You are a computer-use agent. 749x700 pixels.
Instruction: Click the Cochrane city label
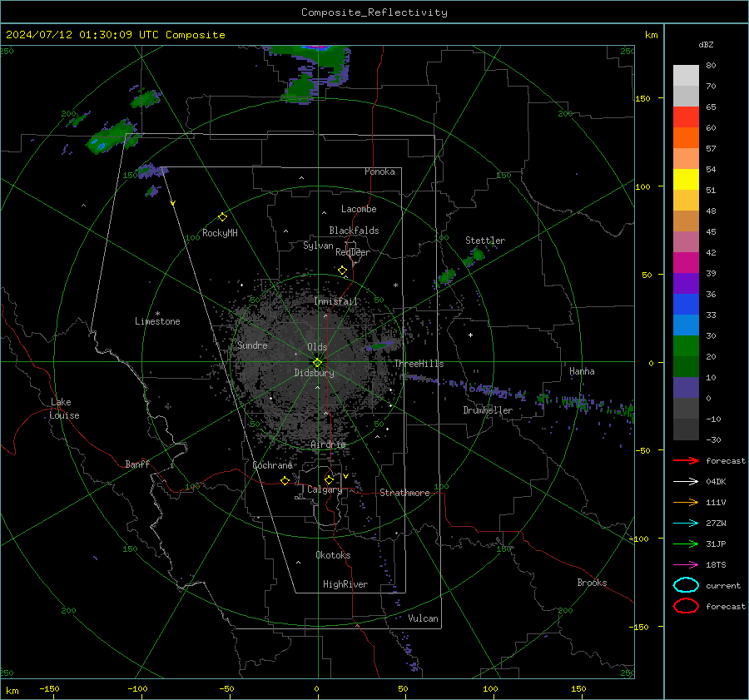click(272, 465)
